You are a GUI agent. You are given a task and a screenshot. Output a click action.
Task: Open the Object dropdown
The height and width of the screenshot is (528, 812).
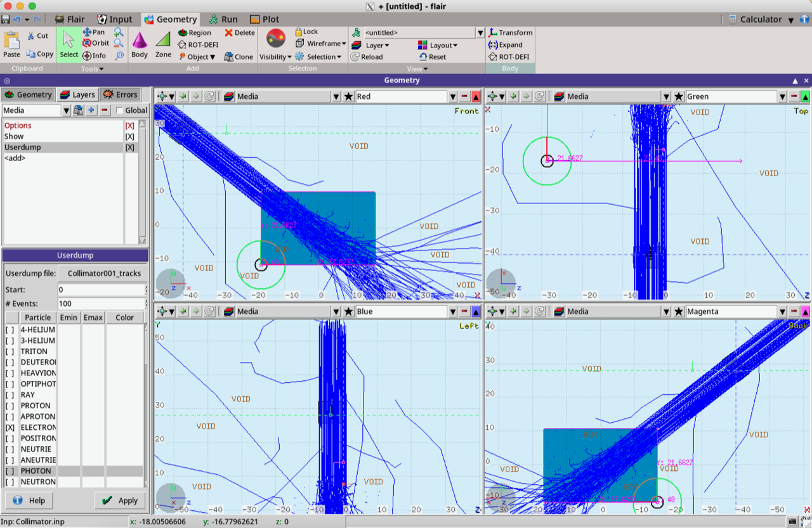(x=197, y=56)
